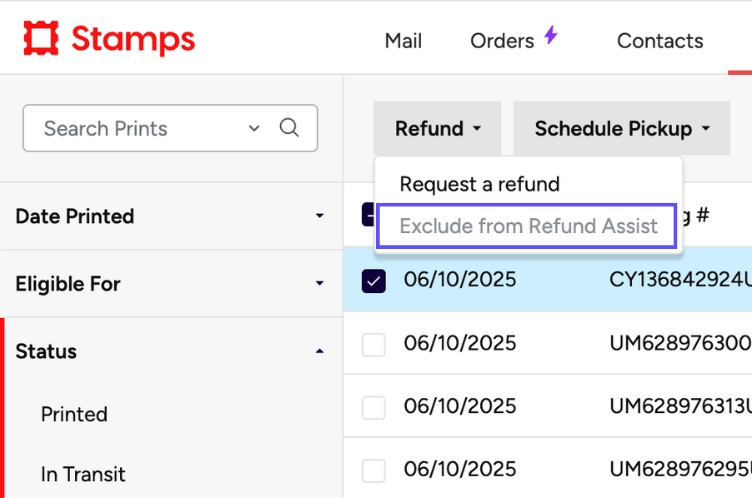Filter by In Transit status

click(x=83, y=475)
